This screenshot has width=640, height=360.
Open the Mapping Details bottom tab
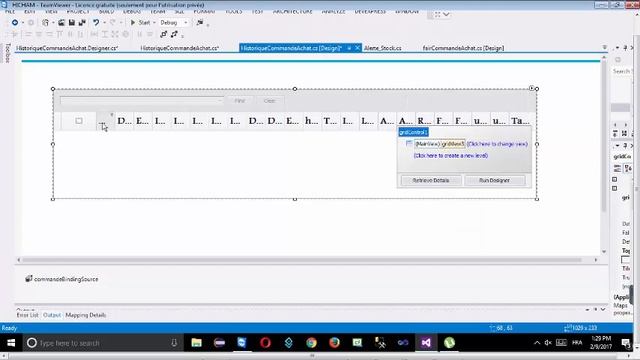(x=86, y=315)
